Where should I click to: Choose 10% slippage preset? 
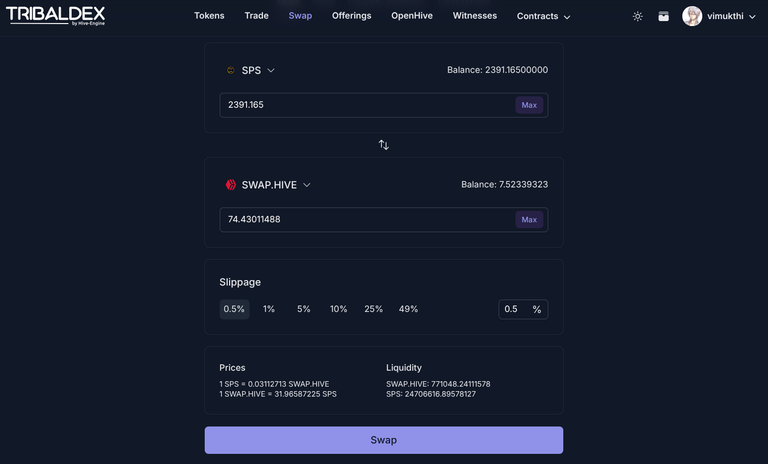[338, 309]
